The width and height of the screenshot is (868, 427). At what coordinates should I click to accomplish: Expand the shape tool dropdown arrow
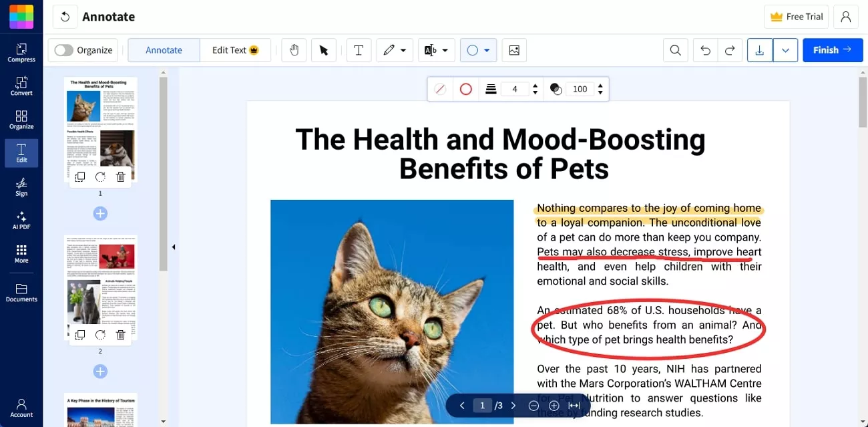pyautogui.click(x=487, y=50)
